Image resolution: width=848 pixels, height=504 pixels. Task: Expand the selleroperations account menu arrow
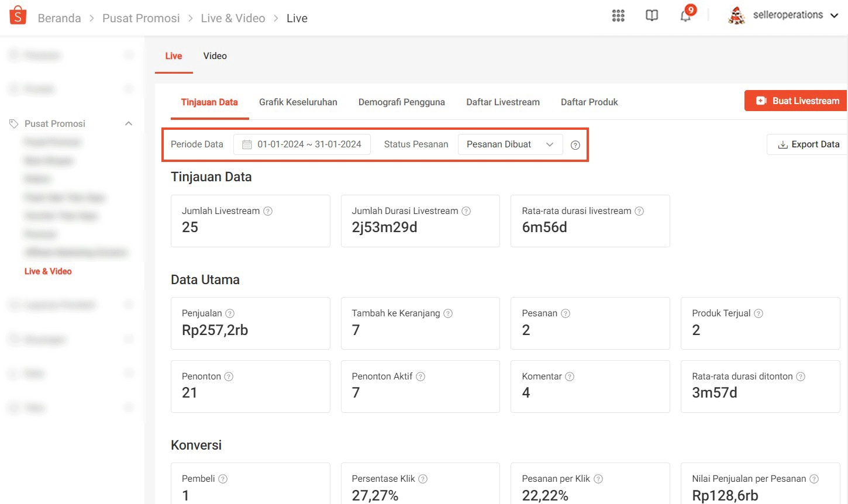(835, 16)
